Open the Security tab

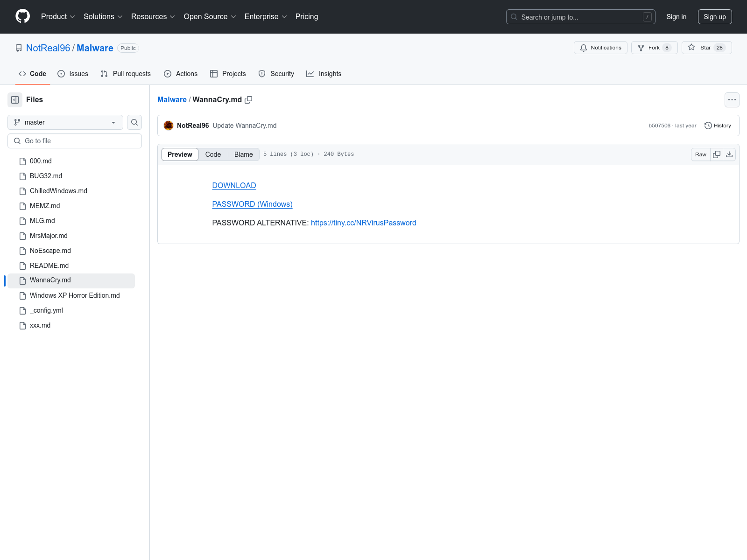pos(276,74)
